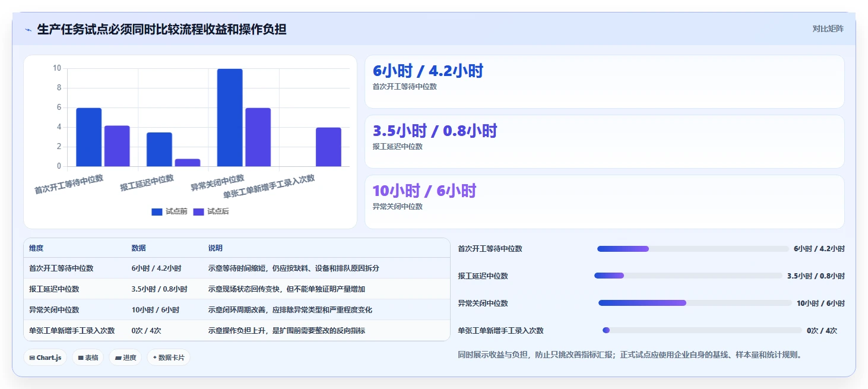868x389 pixels.
Task: Click the 报工延迟中位数 progress bar
Action: [688, 276]
